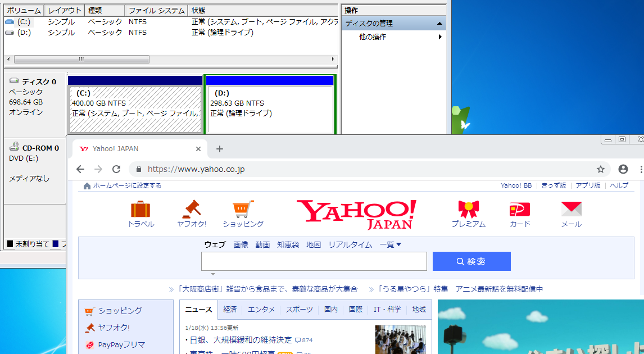
Task: Open the 大阪商店街 promo link
Action: [x=268, y=289]
